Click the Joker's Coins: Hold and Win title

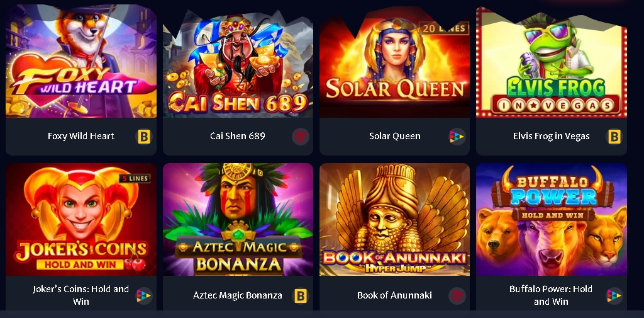click(81, 295)
